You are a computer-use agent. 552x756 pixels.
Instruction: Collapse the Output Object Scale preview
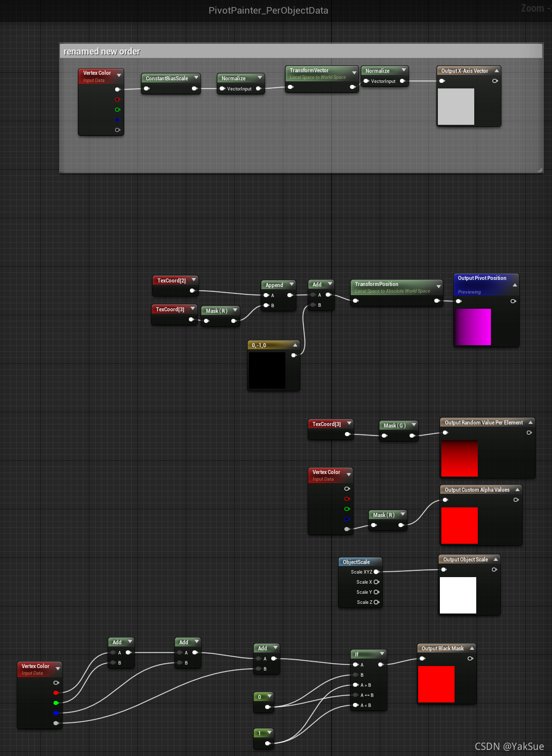495,559
